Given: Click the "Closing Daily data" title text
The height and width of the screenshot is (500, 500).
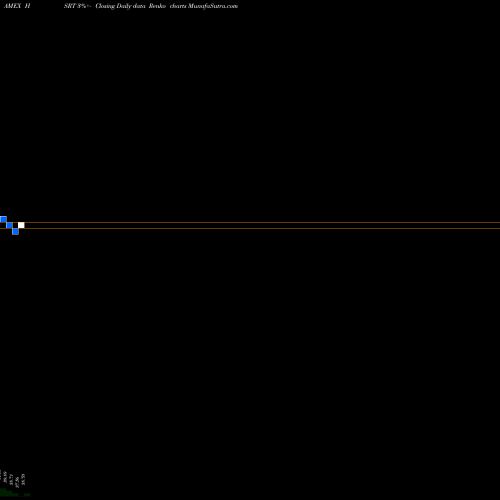Looking at the screenshot, I should (120, 6).
